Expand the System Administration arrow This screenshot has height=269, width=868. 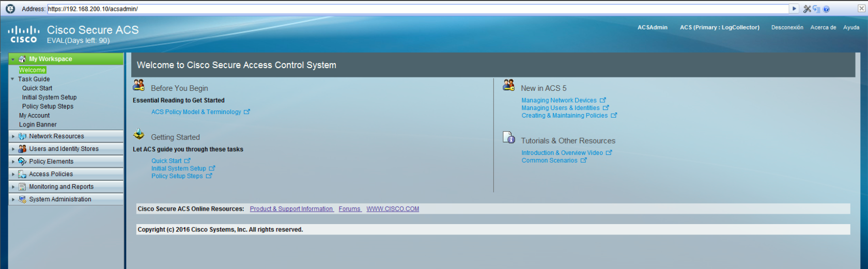pos(13,199)
